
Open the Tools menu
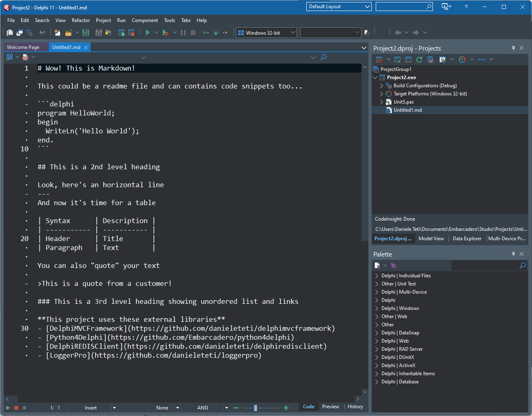[x=169, y=20]
